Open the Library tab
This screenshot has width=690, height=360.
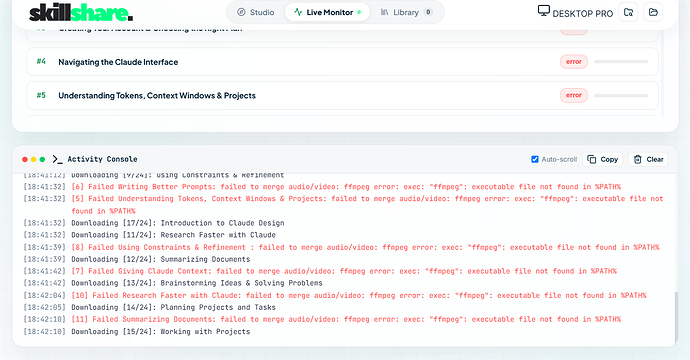tap(406, 12)
